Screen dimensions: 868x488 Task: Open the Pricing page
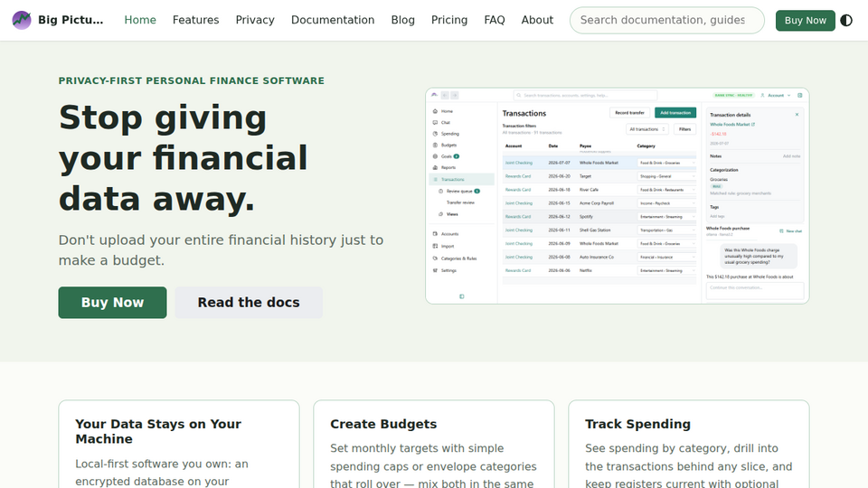point(449,20)
